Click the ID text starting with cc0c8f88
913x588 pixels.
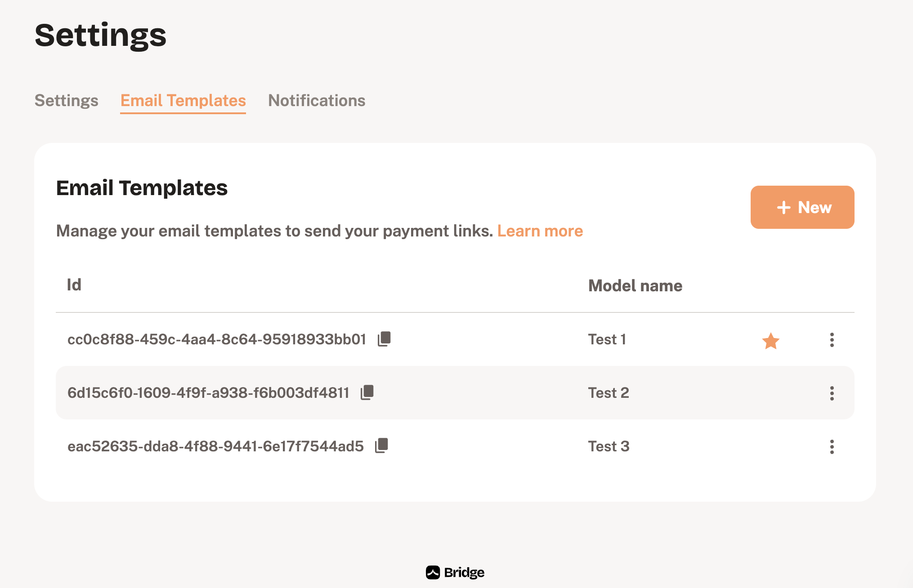pyautogui.click(x=217, y=339)
